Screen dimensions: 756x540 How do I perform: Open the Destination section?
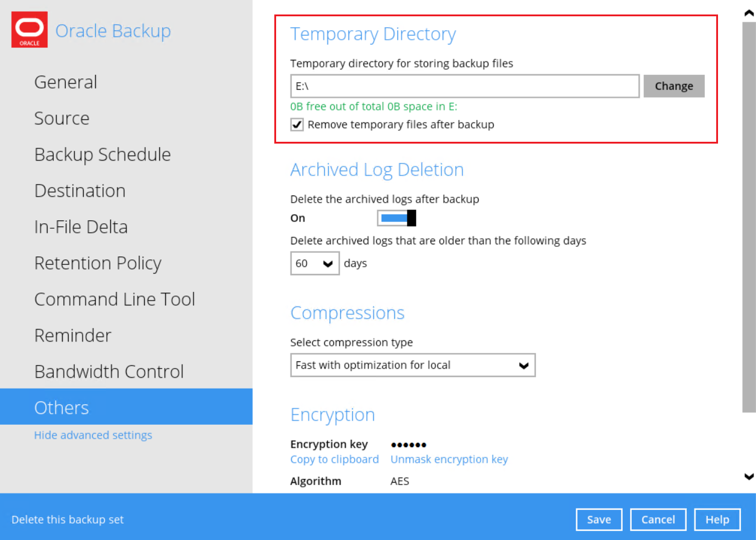tap(80, 191)
